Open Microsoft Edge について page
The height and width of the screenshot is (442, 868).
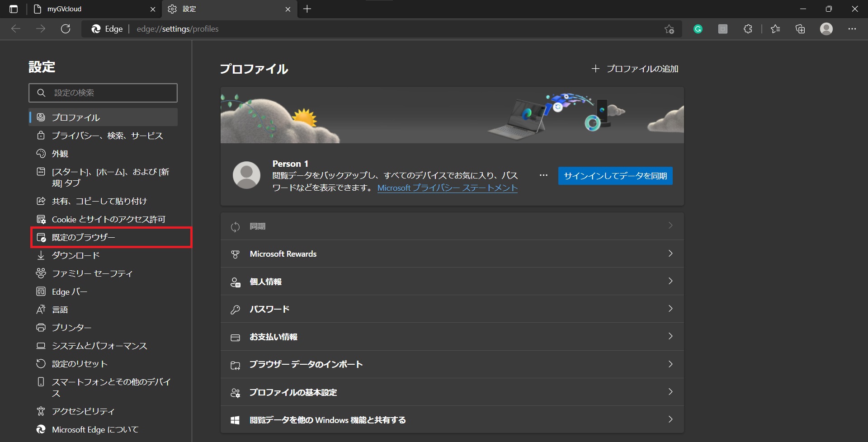click(x=104, y=429)
